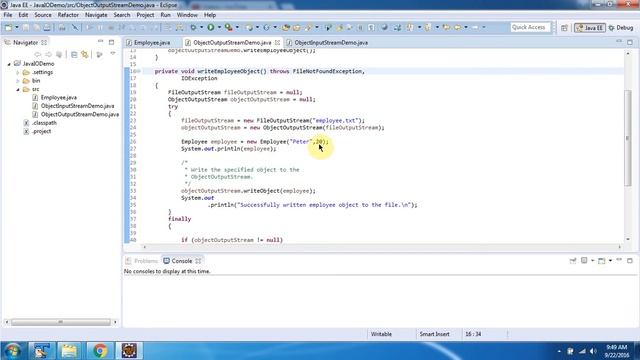640x360 pixels.
Task: Toggle Link with Editor in Navigator
Action: pos(85,54)
